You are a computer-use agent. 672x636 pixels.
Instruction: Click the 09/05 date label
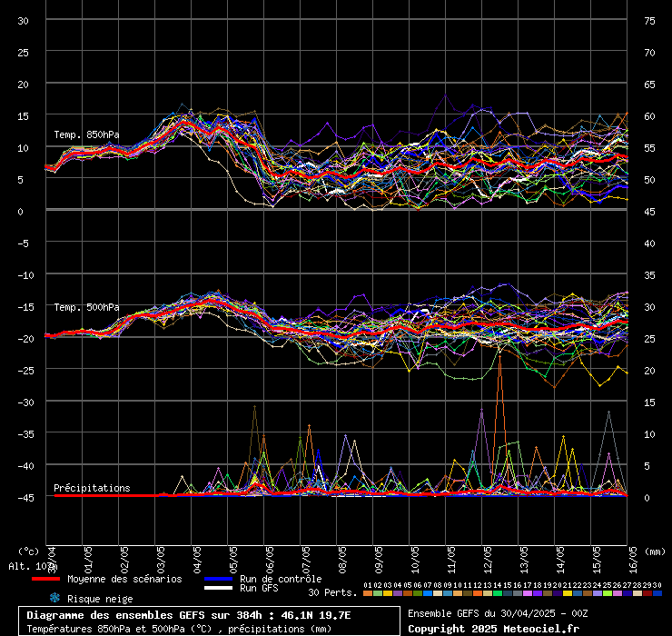point(379,560)
